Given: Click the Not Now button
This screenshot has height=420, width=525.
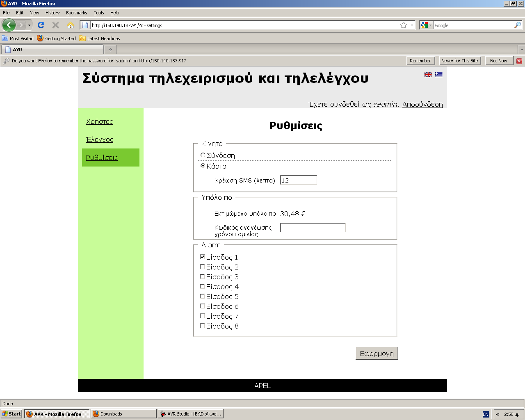Looking at the screenshot, I should (499, 61).
